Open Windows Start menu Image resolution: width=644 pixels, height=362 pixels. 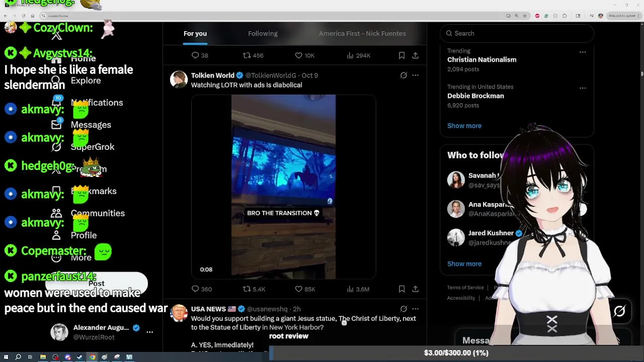[6, 357]
